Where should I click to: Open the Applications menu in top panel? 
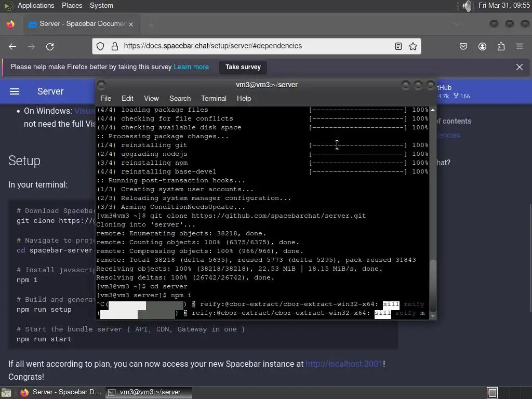(x=36, y=5)
